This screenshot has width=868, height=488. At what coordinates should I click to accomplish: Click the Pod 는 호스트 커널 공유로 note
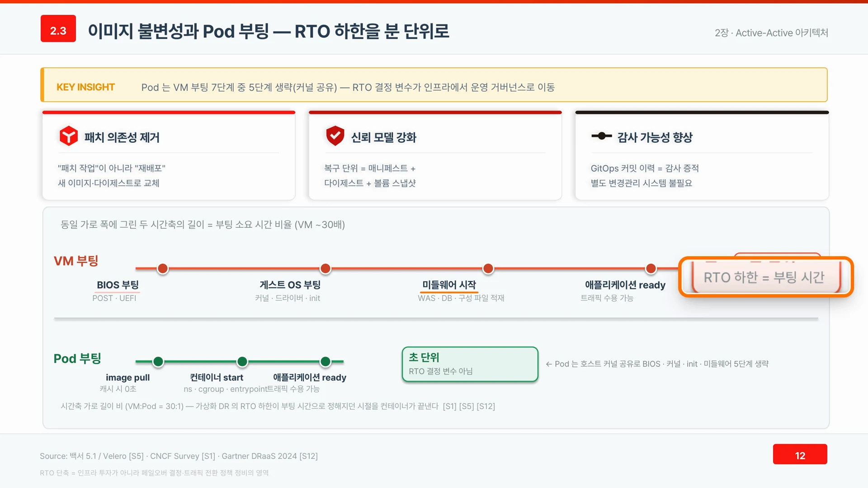tap(657, 364)
